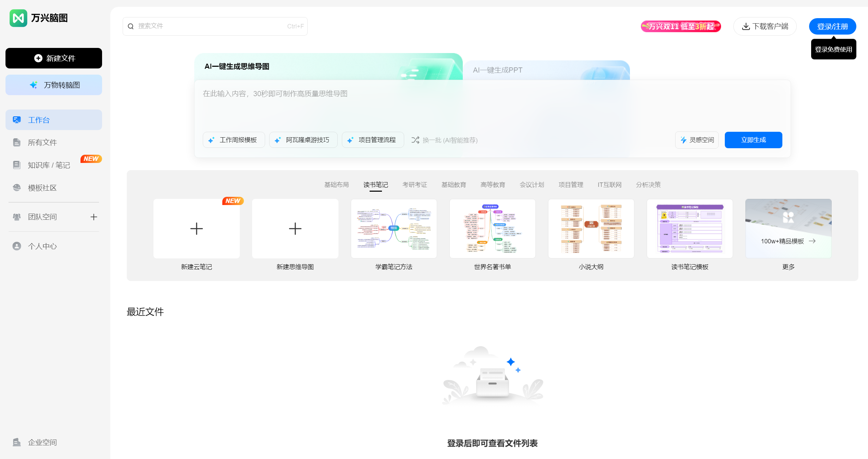Click the 新建文件 button
This screenshot has width=868, height=459.
[x=53, y=58]
